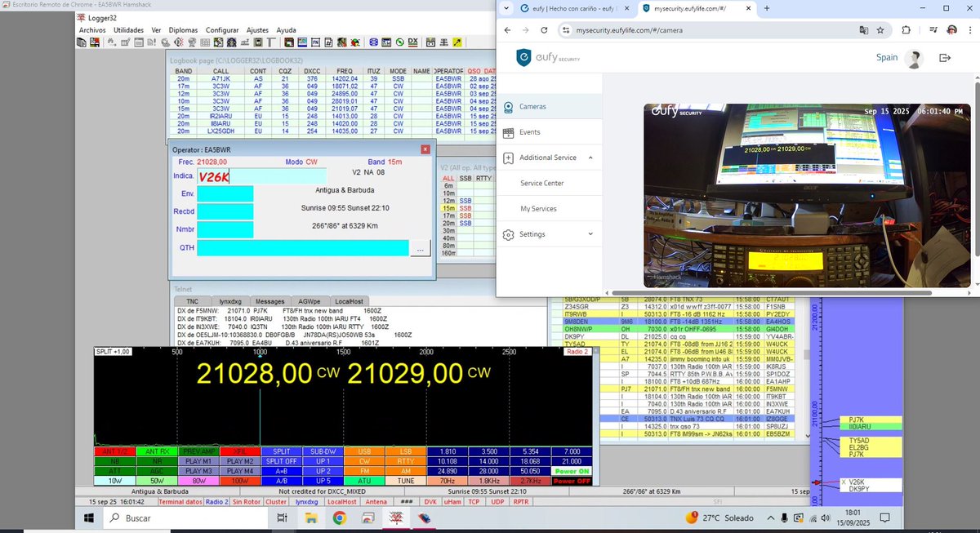The width and height of the screenshot is (980, 533).
Task: Open Chrome from the Windows taskbar
Action: 340,517
